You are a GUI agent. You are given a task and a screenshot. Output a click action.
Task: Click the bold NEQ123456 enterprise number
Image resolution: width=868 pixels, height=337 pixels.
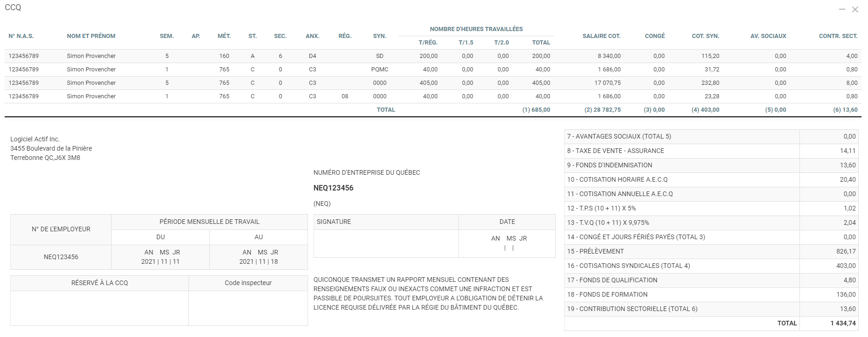[333, 188]
